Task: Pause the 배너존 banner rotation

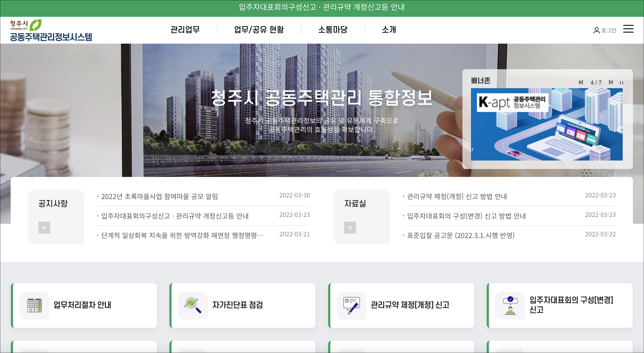Action: [x=621, y=82]
